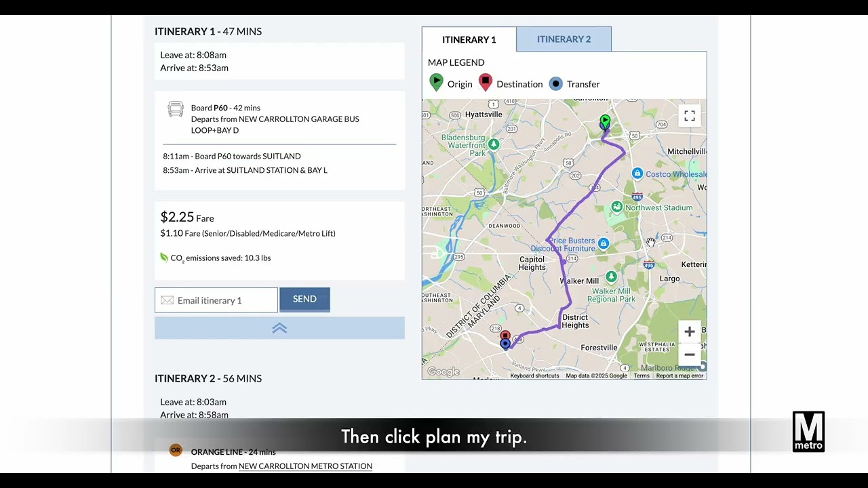
Task: Toggle fullscreen view on the map
Action: pyautogui.click(x=689, y=116)
